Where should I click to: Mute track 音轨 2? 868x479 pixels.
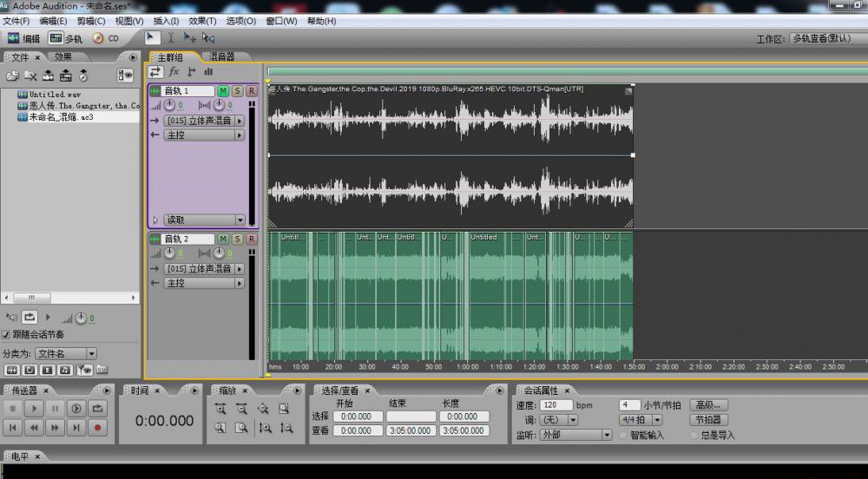point(223,239)
